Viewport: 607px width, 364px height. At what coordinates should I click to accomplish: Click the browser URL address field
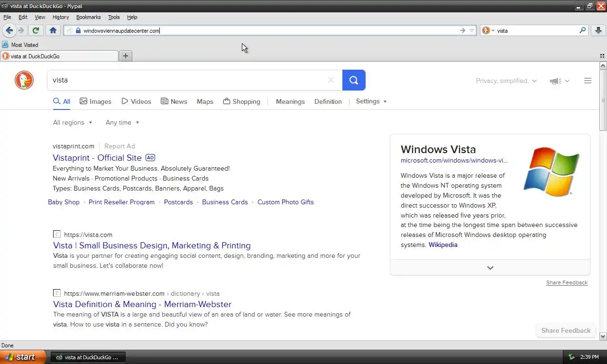pos(270,30)
